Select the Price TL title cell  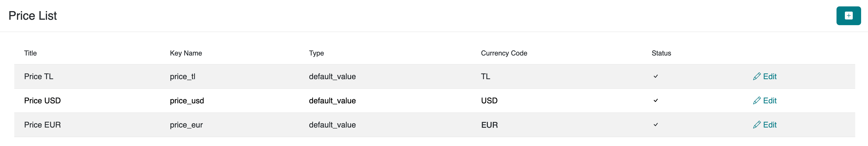click(x=39, y=76)
